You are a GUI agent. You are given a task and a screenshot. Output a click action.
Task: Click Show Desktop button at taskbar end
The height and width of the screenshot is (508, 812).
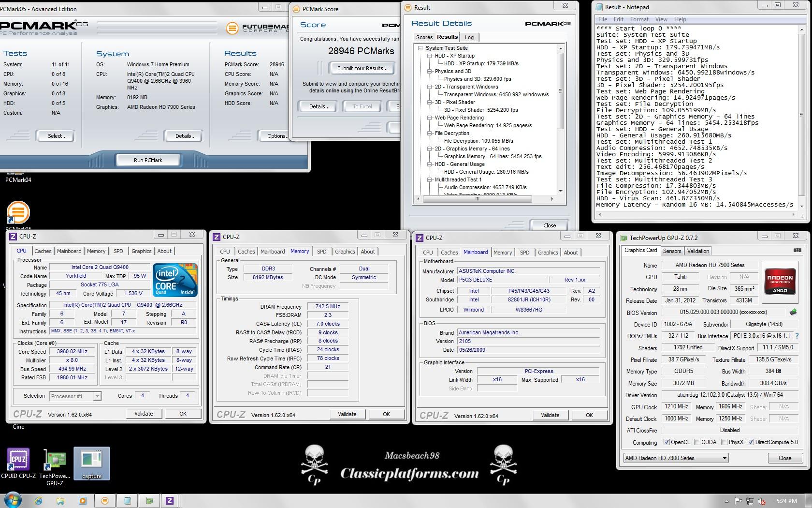(x=809, y=501)
